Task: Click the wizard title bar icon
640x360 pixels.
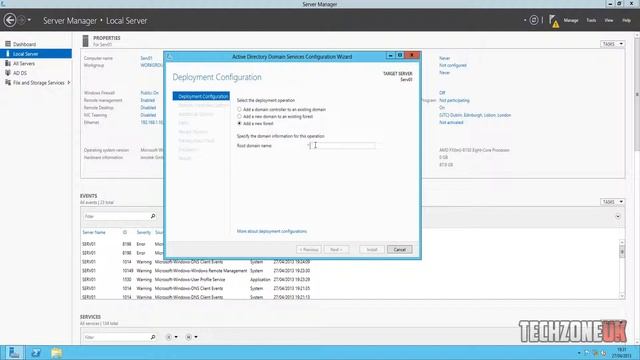Action: [x=170, y=57]
